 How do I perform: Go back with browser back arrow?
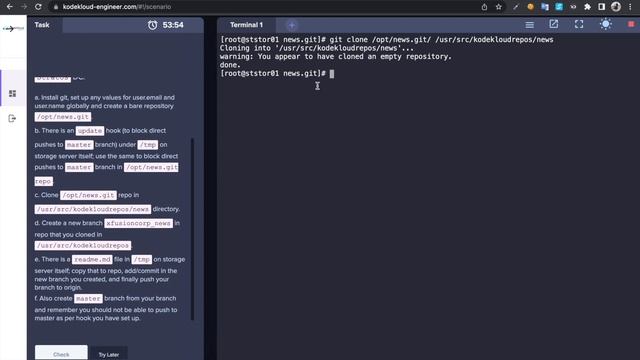[9, 7]
